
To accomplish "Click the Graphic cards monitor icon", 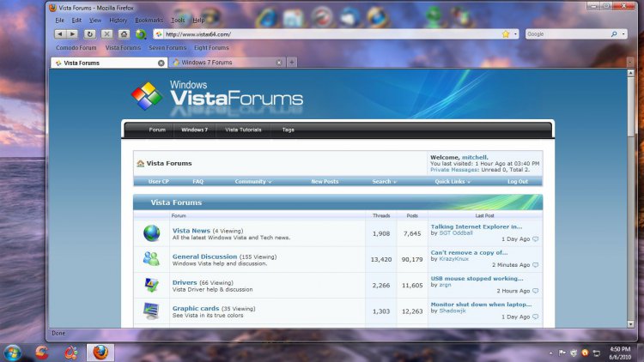I will [x=151, y=311].
